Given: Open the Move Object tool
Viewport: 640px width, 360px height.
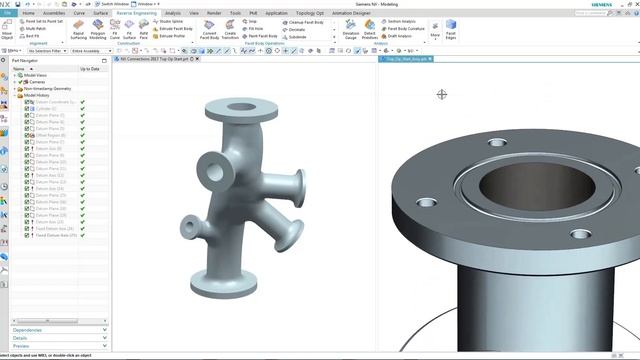Looking at the screenshot, I should tap(7, 29).
